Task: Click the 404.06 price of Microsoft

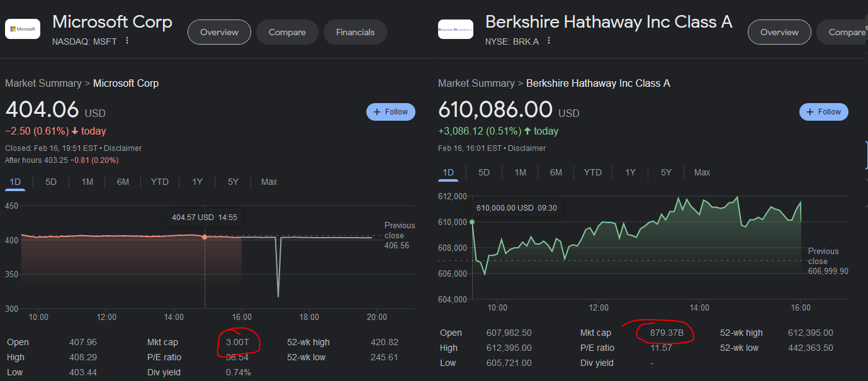Action: point(42,109)
